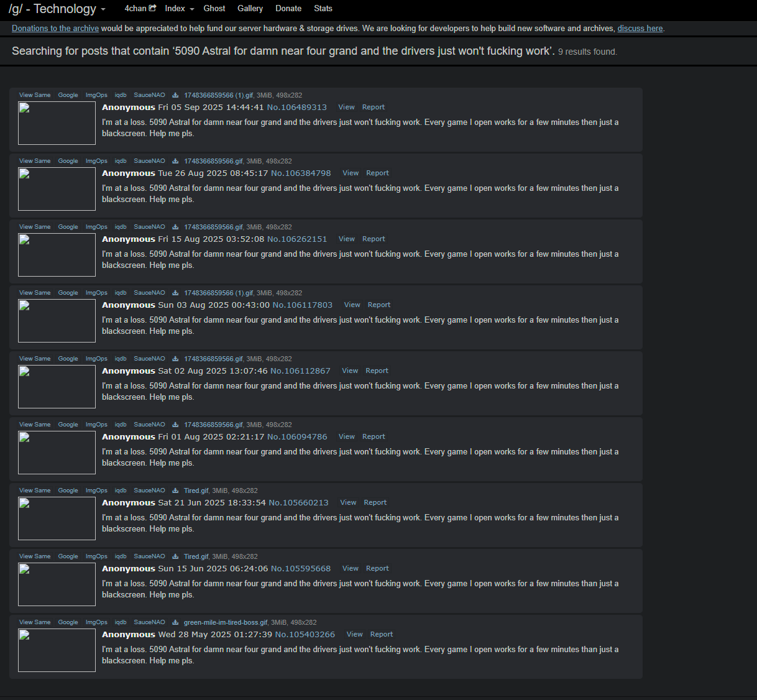Open post number No.105660213 link
This screenshot has width=757, height=700.
298,502
